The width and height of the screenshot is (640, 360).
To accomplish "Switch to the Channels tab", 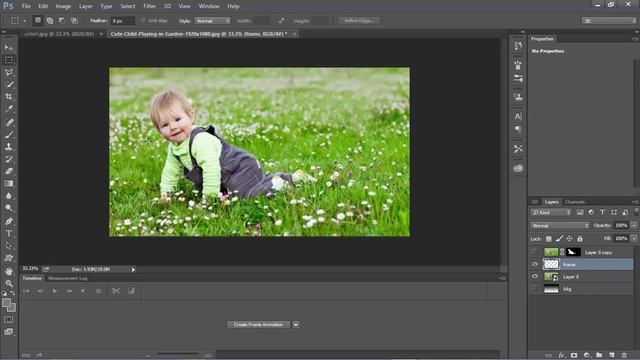I will (575, 202).
